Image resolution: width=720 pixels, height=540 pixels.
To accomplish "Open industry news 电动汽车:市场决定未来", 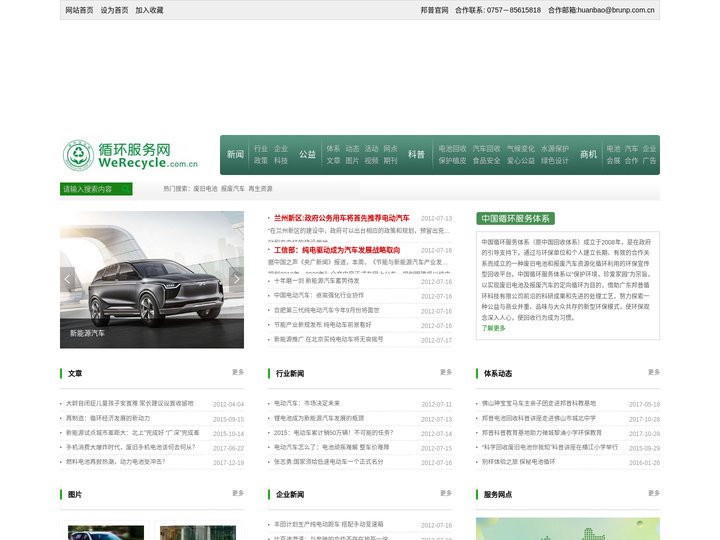I will (x=307, y=403).
